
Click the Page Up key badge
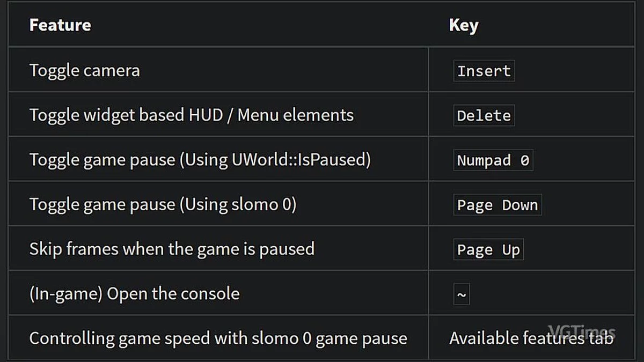click(488, 250)
